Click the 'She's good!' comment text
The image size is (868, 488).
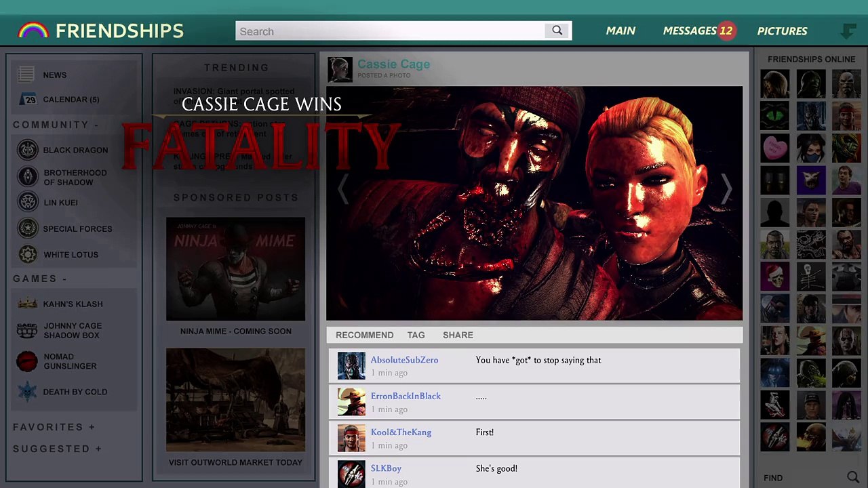[496, 468]
